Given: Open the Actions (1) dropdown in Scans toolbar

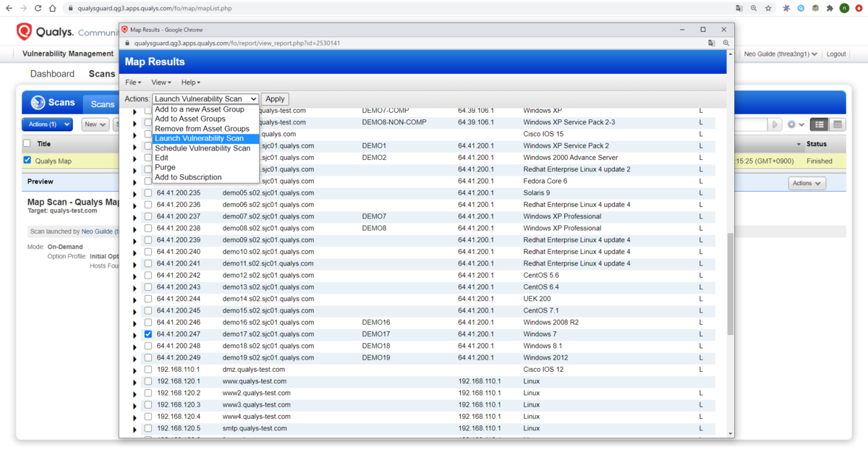Looking at the screenshot, I should (x=47, y=124).
